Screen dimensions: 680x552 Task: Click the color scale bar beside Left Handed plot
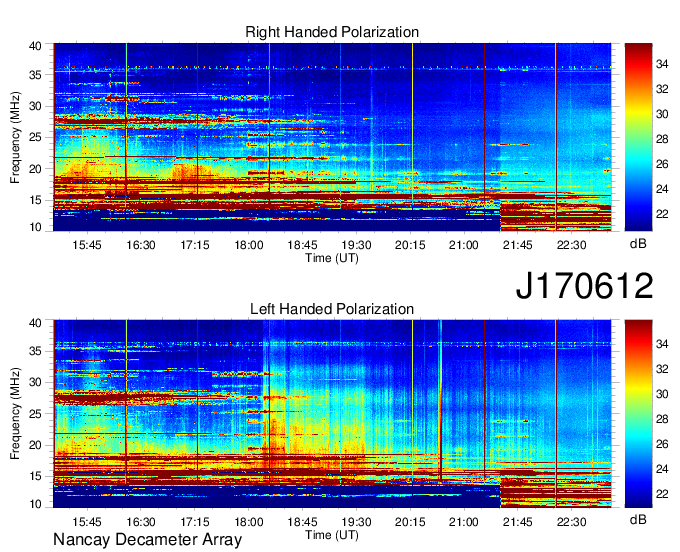click(x=638, y=414)
